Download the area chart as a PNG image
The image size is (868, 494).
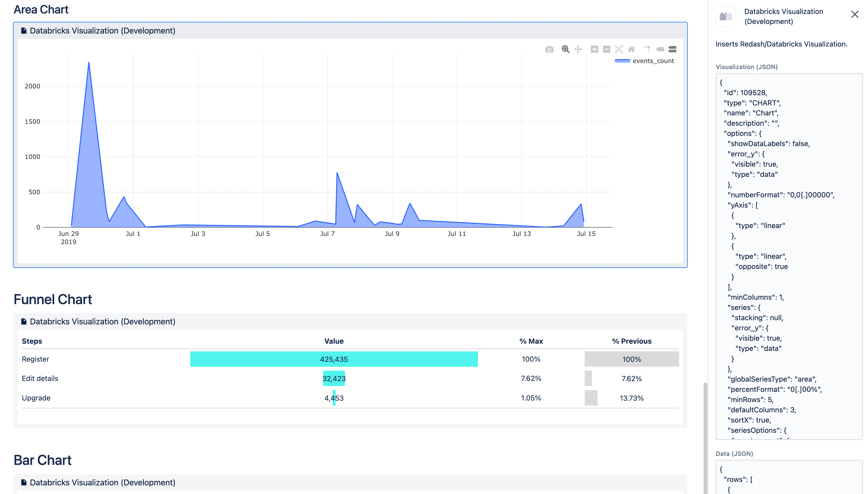(x=549, y=49)
